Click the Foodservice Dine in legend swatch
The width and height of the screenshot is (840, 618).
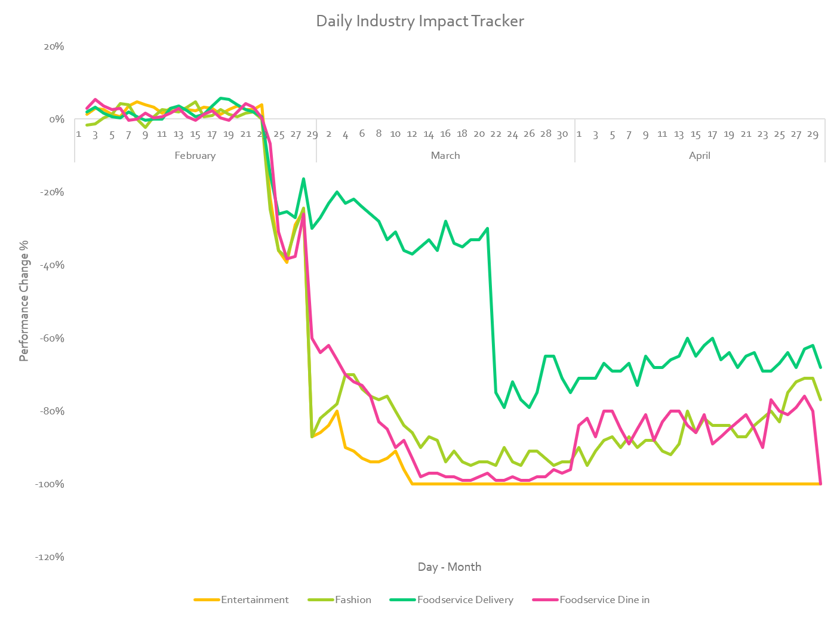pyautogui.click(x=545, y=600)
